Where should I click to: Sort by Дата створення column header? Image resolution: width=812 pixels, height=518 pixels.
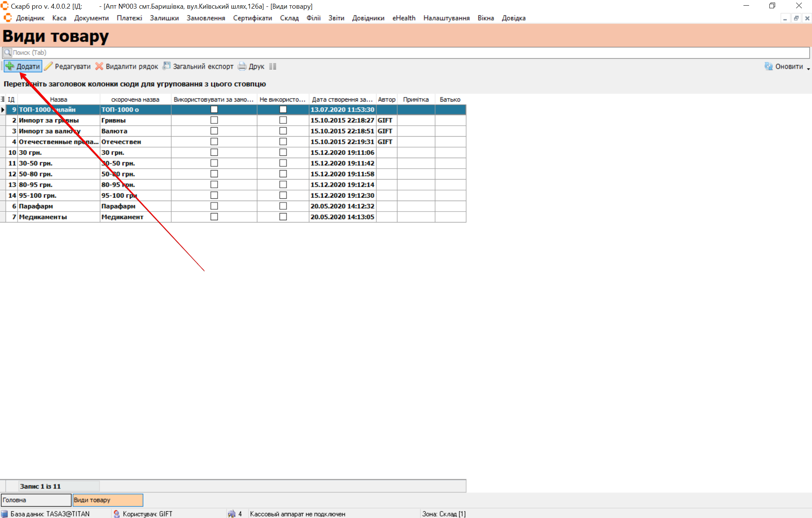coord(342,99)
